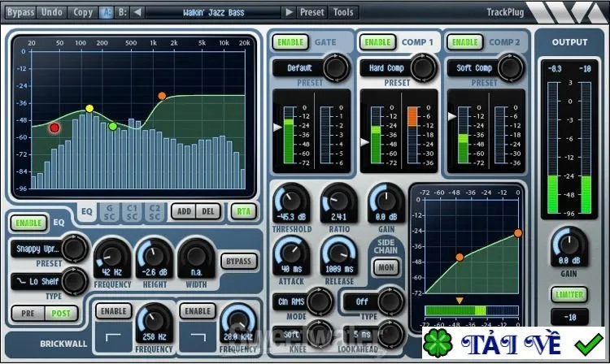Screen dimensions: 610x364
Task: Open the Snappy Upr EQ preset selector
Action: 37,249
